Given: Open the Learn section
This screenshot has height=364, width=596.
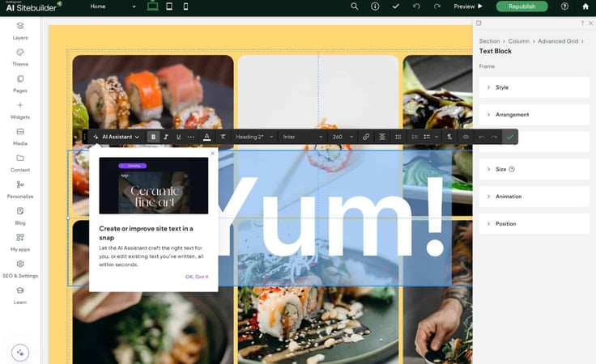Looking at the screenshot, I should (x=20, y=296).
